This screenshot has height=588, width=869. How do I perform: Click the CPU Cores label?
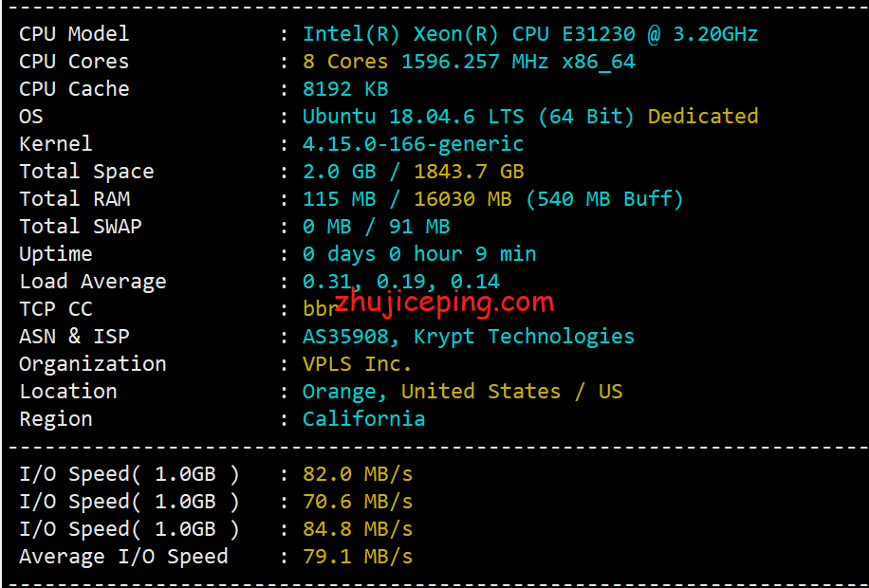click(x=74, y=62)
